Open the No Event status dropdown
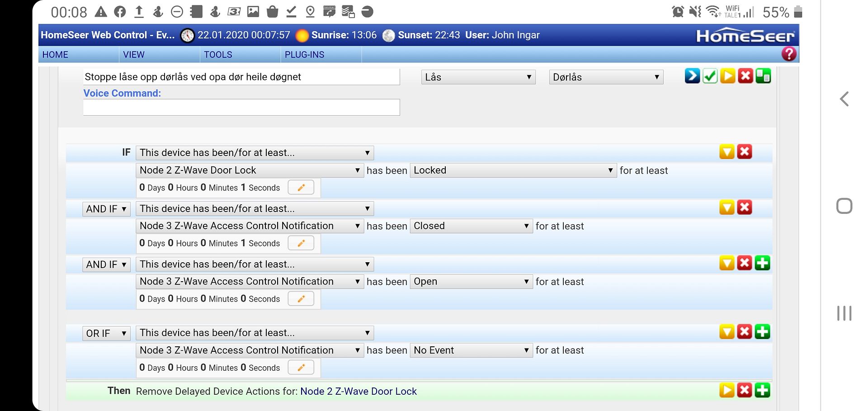The height and width of the screenshot is (411, 868). click(471, 350)
